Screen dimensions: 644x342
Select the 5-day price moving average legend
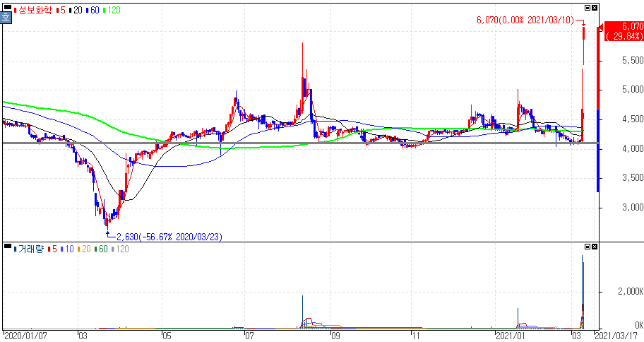pyautogui.click(x=61, y=11)
